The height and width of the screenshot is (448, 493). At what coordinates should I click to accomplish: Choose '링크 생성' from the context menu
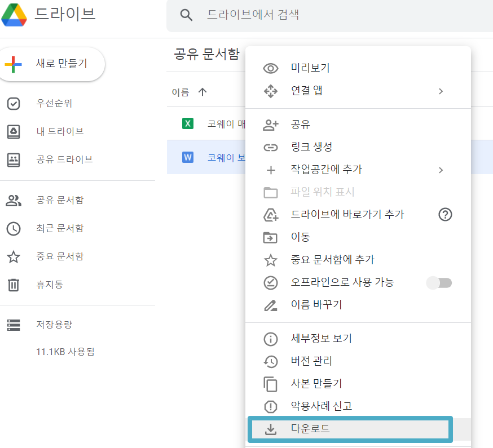point(358,147)
